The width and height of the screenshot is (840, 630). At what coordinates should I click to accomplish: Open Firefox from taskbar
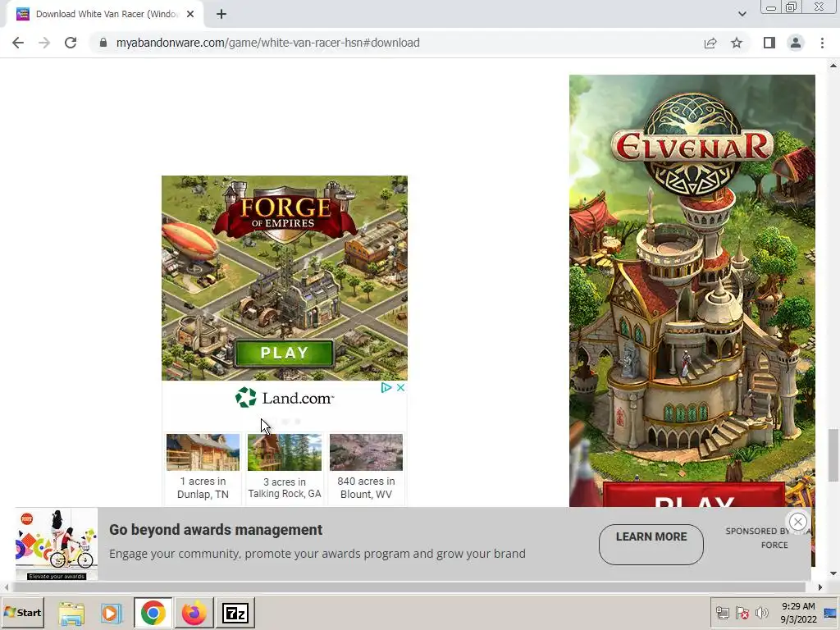tap(194, 613)
